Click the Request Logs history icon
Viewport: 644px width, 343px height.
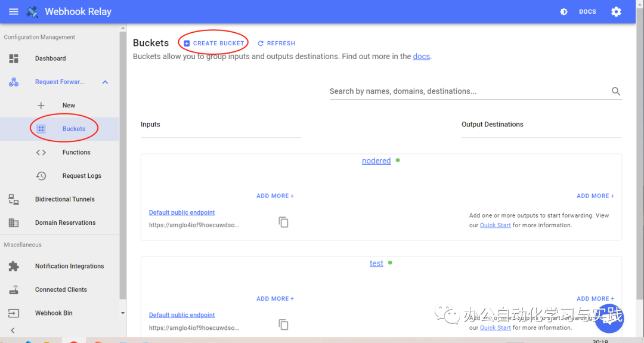41,176
